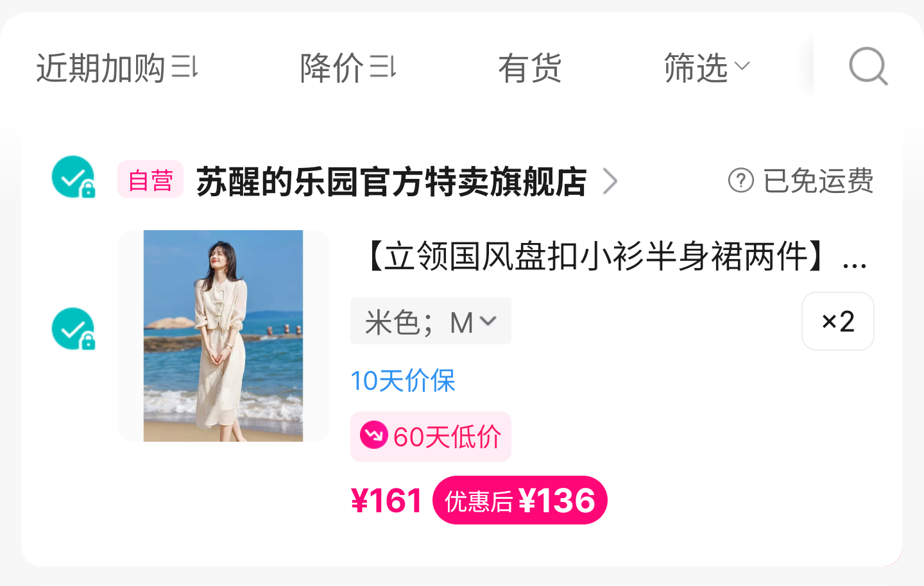This screenshot has height=586, width=924.
Task: Uncheck the dress item checkbox
Action: [73, 329]
